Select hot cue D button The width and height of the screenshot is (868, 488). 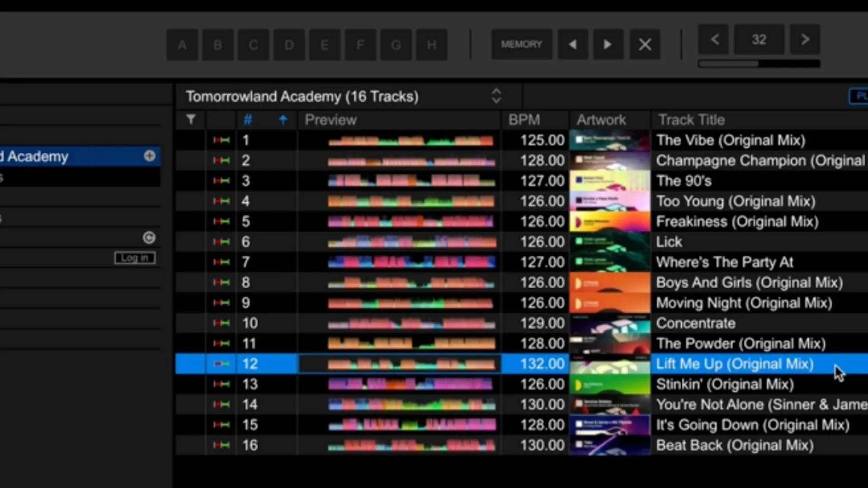point(289,45)
